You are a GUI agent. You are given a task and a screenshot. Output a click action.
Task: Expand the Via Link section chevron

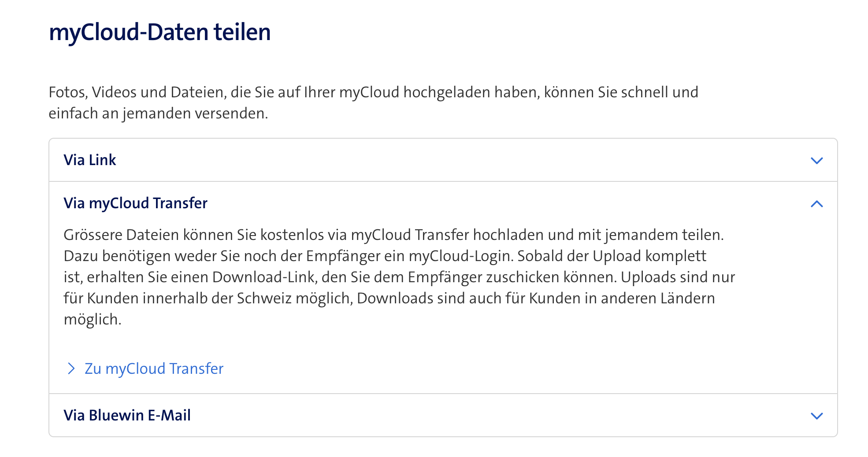pos(816,160)
